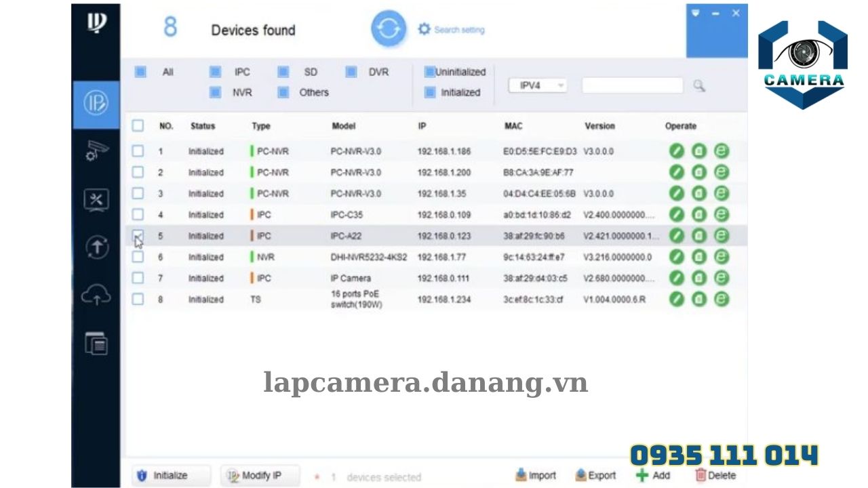Open the IPV4 dropdown
The image size is (868, 488).
537,85
